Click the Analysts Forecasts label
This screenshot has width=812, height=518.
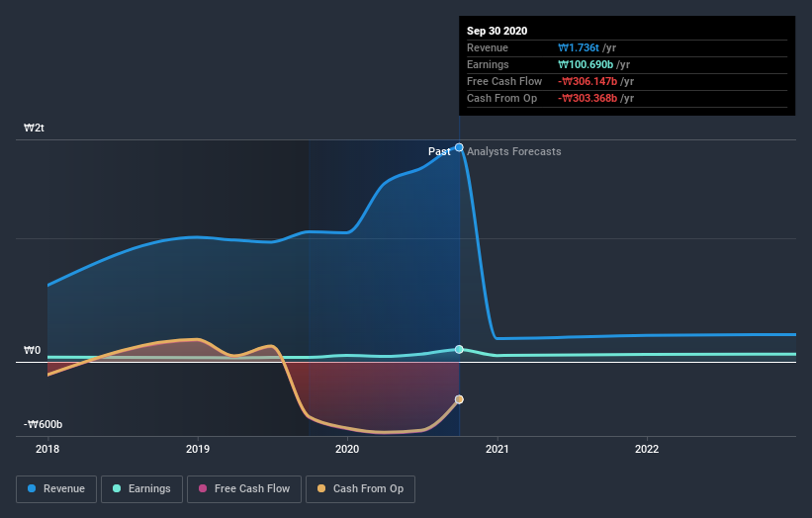513,151
